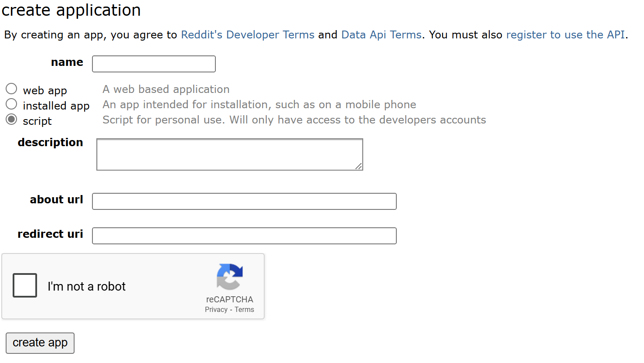
Task: Select the script radio button
Action: (x=11, y=120)
